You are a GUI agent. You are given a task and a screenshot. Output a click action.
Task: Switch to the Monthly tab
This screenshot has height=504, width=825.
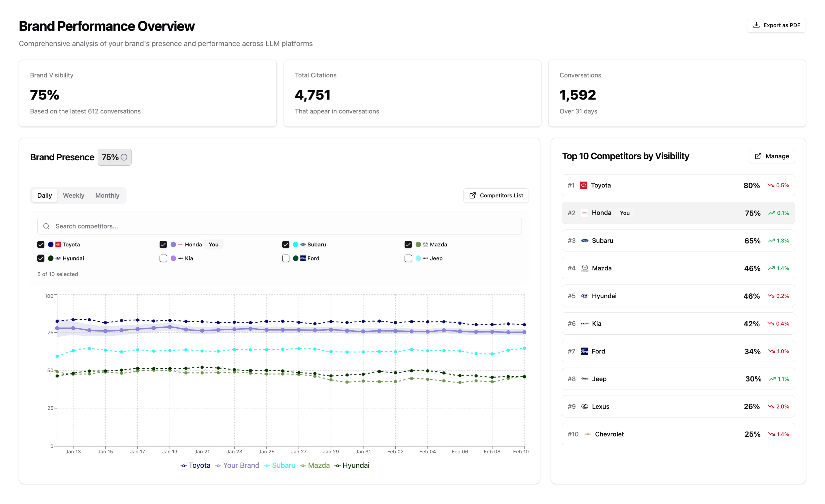tap(107, 195)
